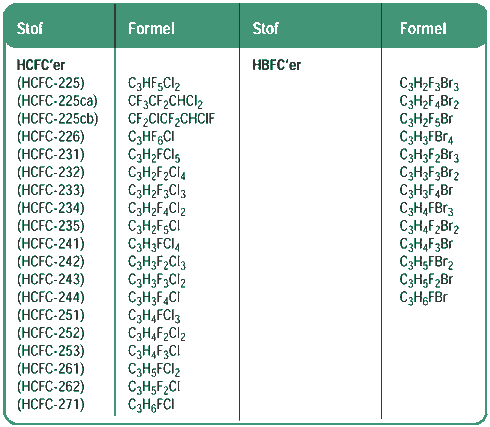The height and width of the screenshot is (427, 490).
Task: Click formula C3H6FBr
Action: (423, 298)
